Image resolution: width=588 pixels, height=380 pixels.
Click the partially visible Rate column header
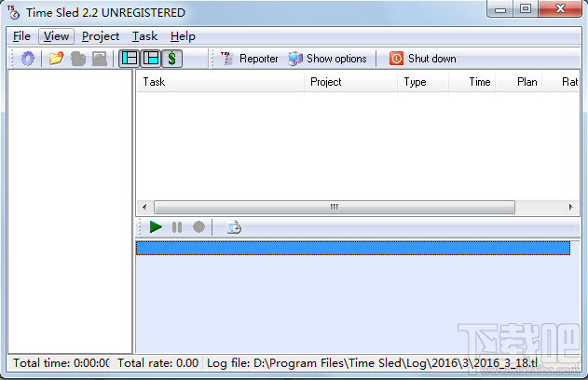(x=561, y=82)
